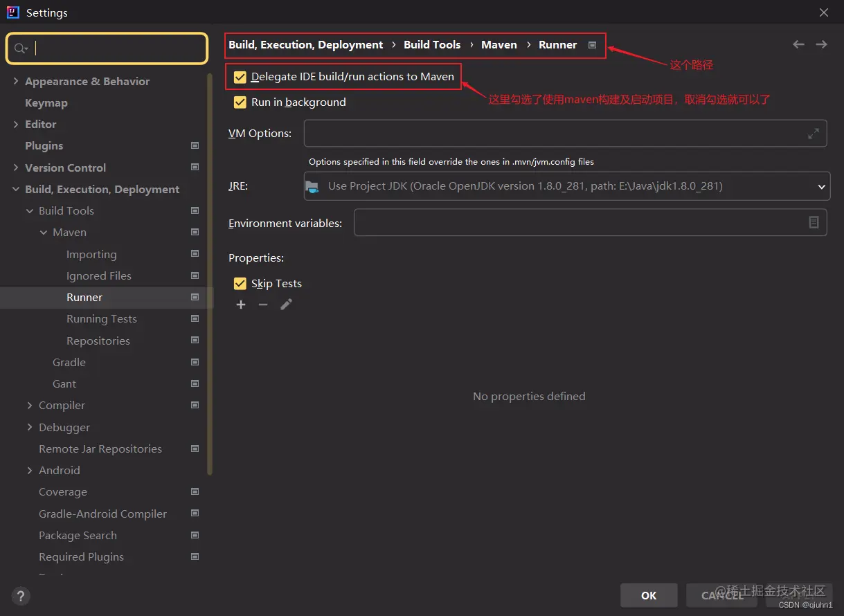Viewport: 844px width, 616px height.
Task: Click project icon next to Importing
Action: tap(195, 254)
